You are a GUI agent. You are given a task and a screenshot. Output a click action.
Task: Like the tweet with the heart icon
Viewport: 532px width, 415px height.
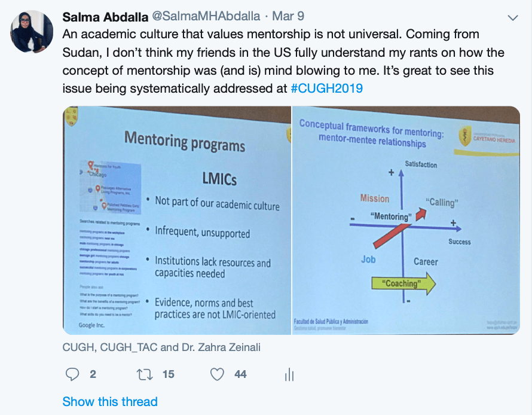(218, 374)
